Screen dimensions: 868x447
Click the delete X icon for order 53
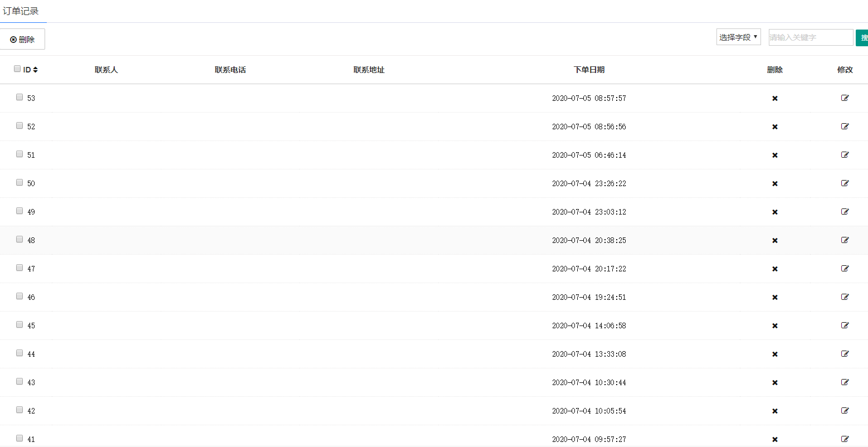click(x=774, y=99)
